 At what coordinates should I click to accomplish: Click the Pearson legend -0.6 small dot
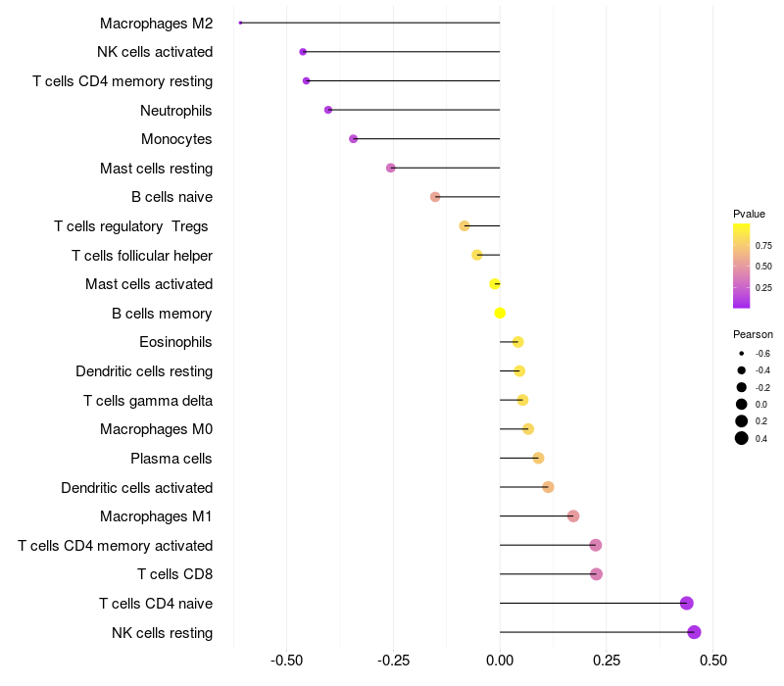click(741, 354)
